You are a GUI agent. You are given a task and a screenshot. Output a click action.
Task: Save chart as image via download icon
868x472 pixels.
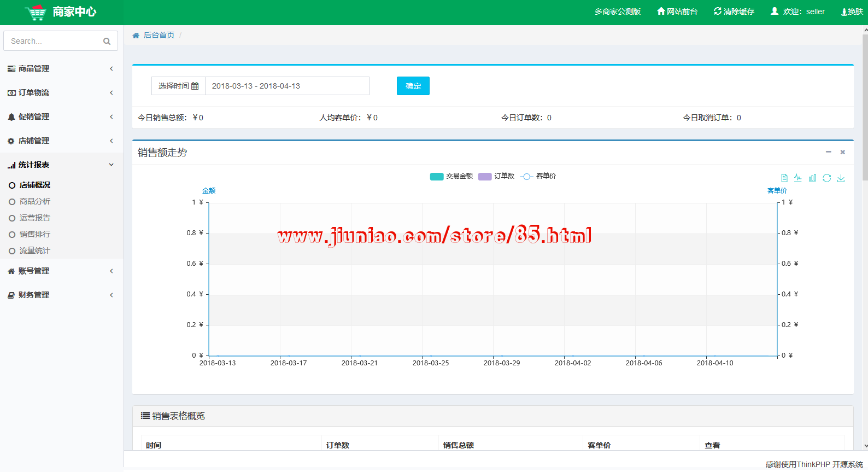pyautogui.click(x=841, y=178)
